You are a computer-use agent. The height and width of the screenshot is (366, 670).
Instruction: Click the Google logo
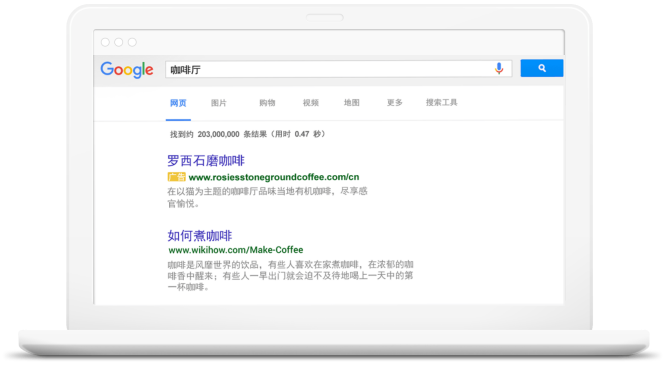127,70
